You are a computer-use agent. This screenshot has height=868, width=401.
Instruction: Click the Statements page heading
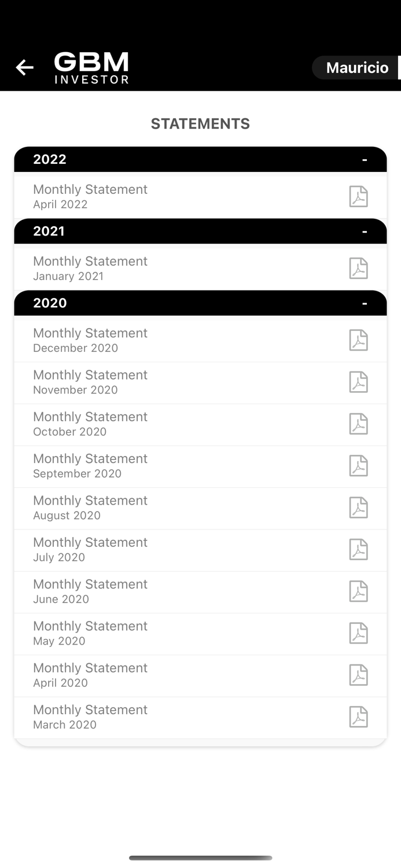[200, 124]
